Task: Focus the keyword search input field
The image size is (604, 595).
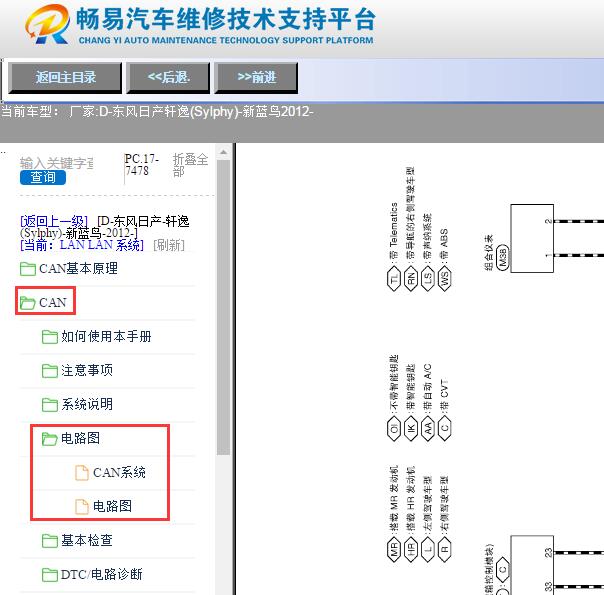Action: (x=57, y=163)
